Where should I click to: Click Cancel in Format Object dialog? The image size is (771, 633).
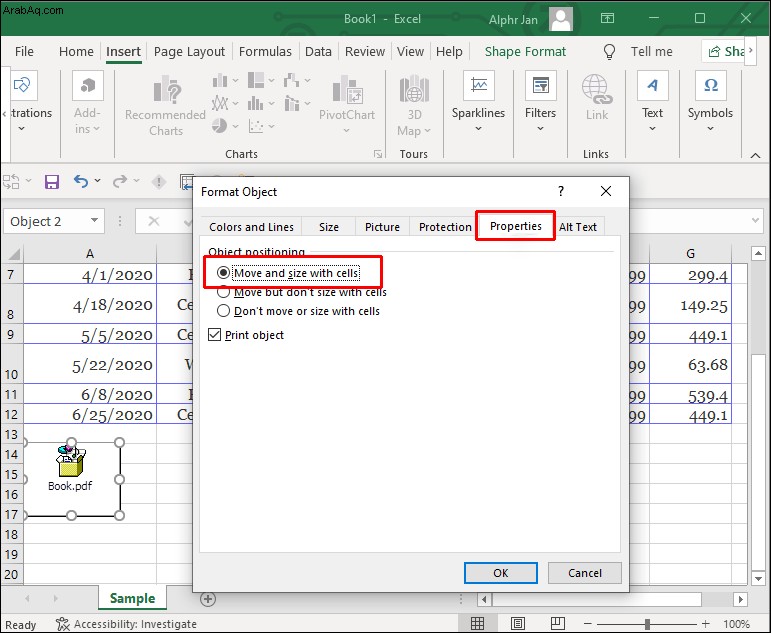[585, 573]
